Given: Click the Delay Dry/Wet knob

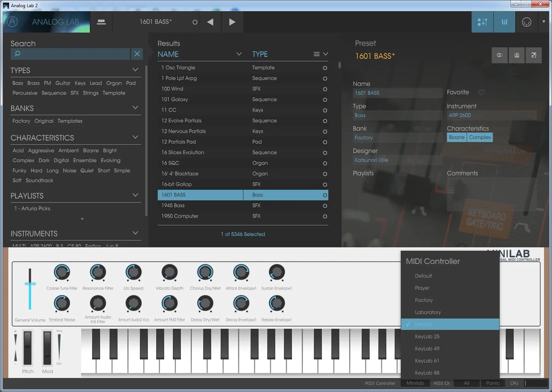Looking at the screenshot, I should click(x=205, y=304).
